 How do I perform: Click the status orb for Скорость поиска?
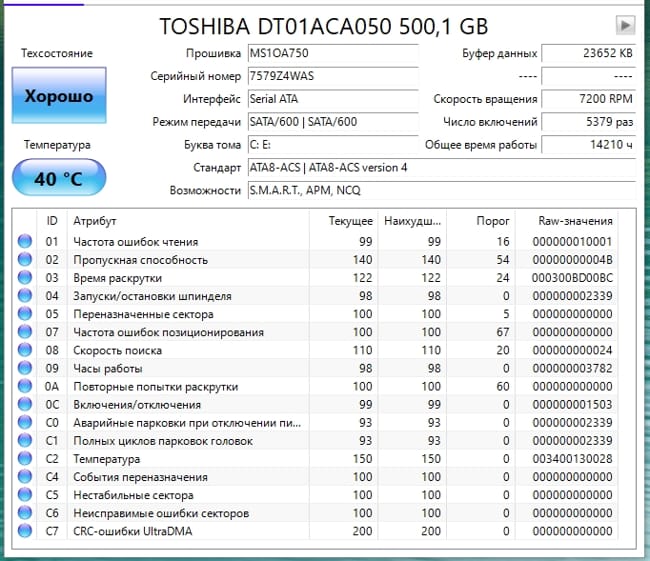point(25,350)
